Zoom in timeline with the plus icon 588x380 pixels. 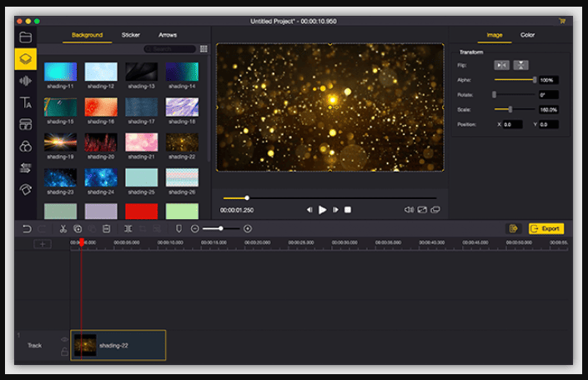point(248,228)
